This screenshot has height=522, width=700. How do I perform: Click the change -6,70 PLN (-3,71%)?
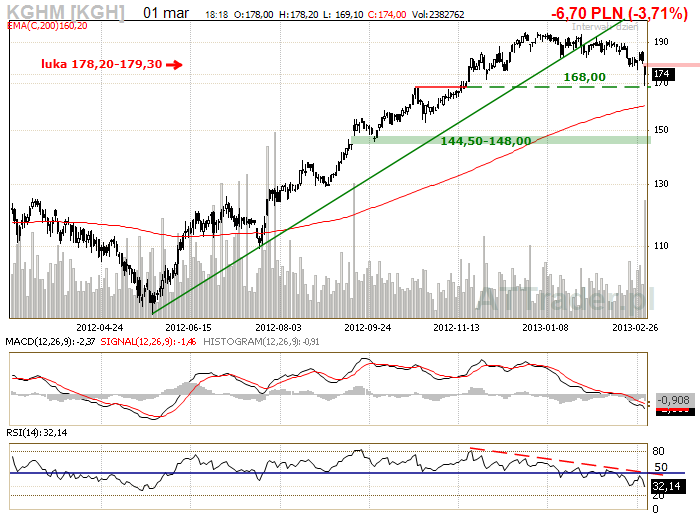[x=619, y=13]
